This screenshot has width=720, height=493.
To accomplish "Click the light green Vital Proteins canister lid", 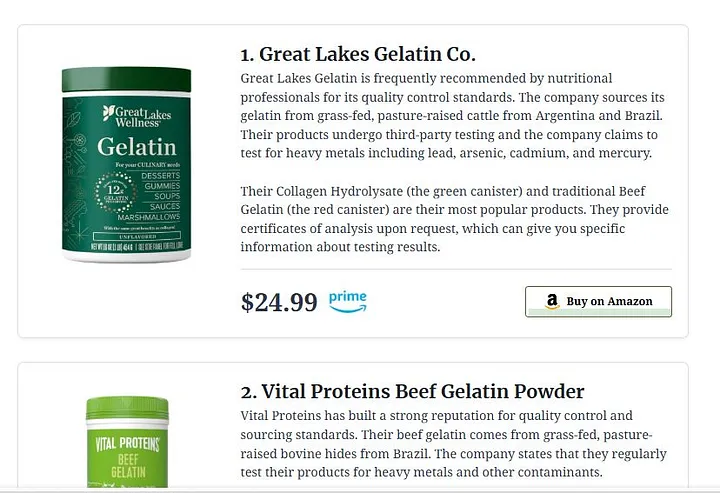I will (x=127, y=409).
